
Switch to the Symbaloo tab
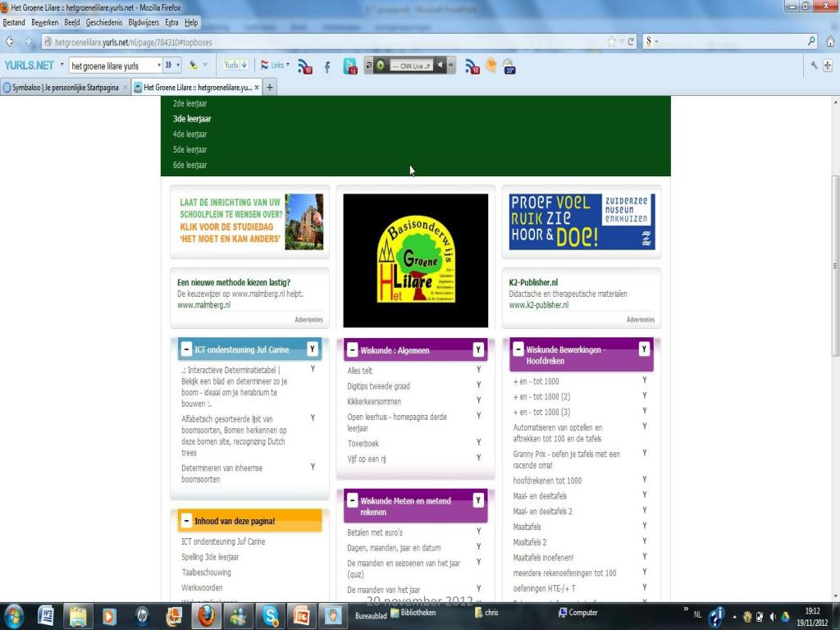[x=66, y=87]
